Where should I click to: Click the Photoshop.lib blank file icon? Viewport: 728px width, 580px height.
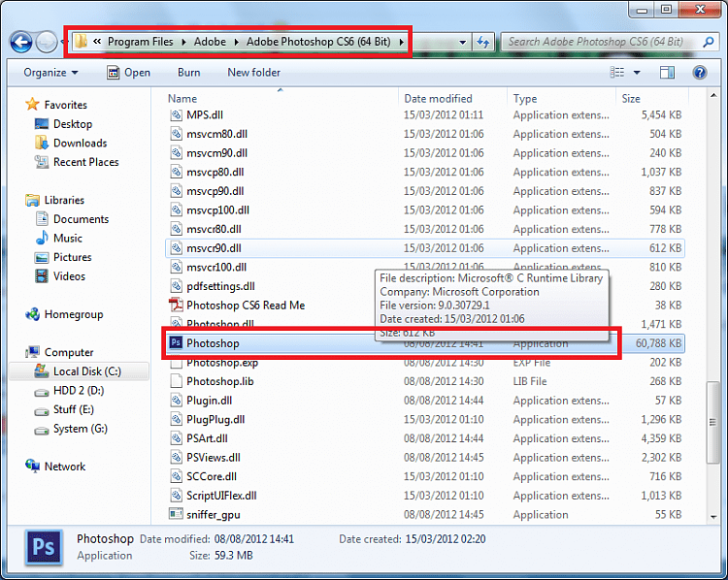(x=176, y=381)
